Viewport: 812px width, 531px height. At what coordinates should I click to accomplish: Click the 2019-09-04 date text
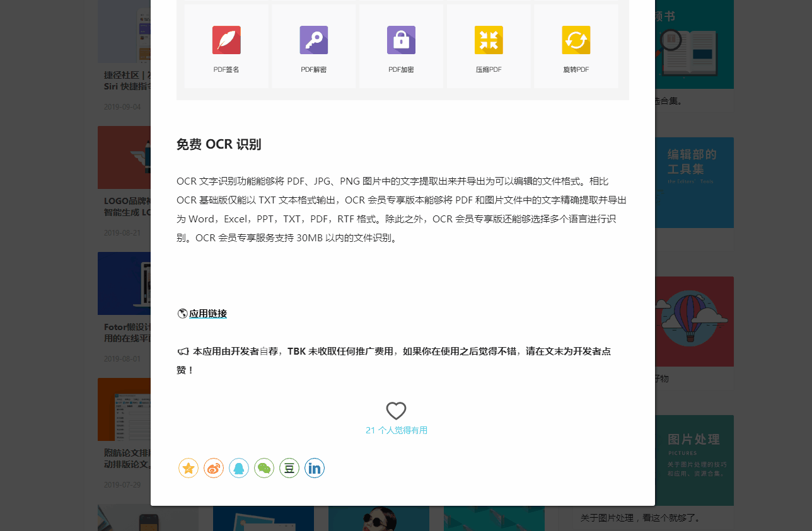tap(122, 107)
